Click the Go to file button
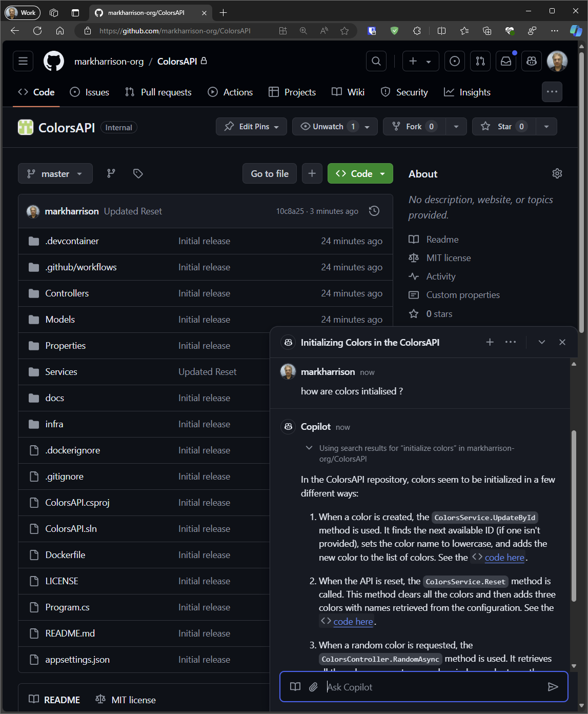588x714 pixels. pos(270,174)
